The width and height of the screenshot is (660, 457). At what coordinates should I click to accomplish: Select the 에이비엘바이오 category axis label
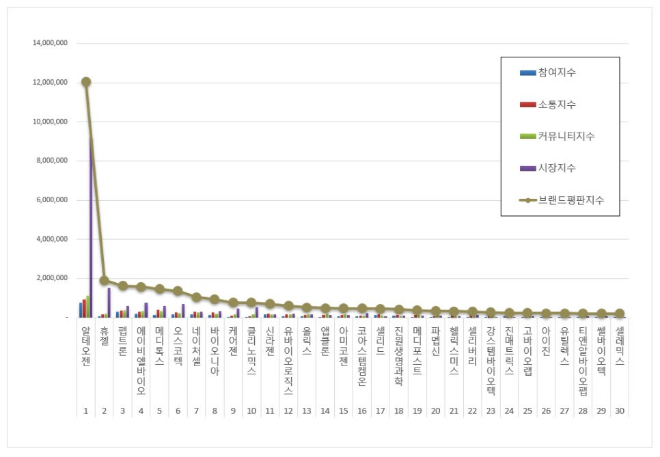(141, 353)
